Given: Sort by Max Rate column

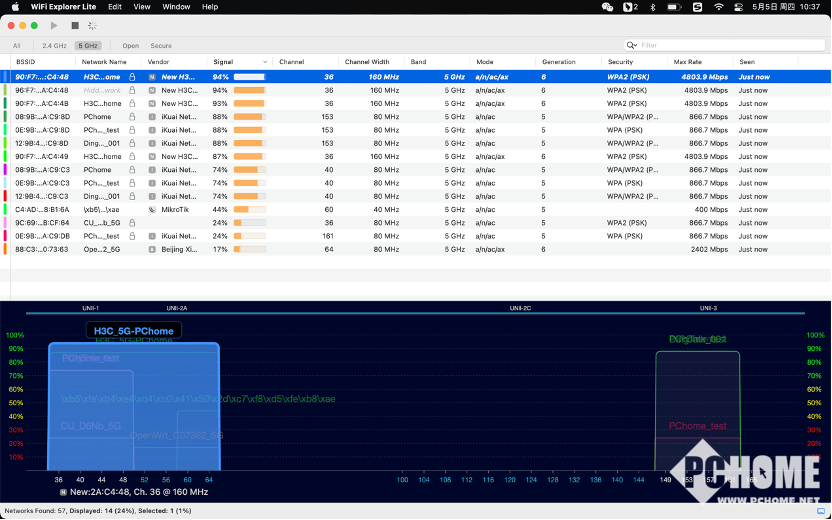Looking at the screenshot, I should [x=688, y=62].
